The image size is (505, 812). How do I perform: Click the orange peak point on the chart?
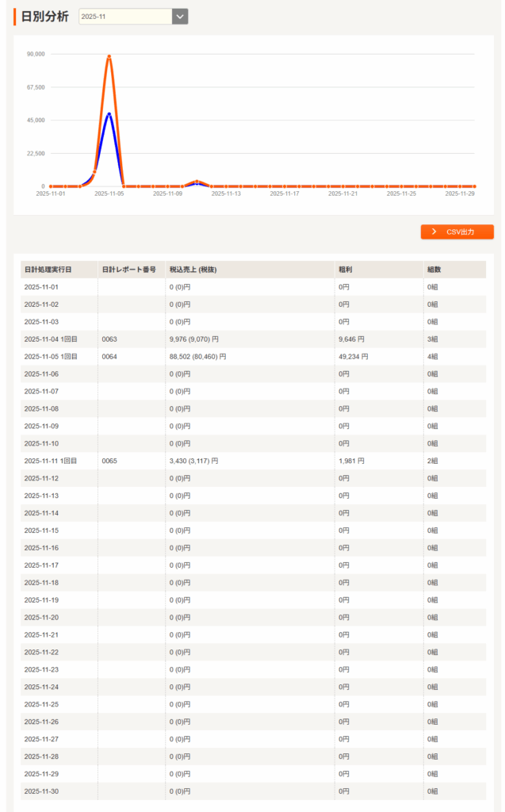click(109, 56)
